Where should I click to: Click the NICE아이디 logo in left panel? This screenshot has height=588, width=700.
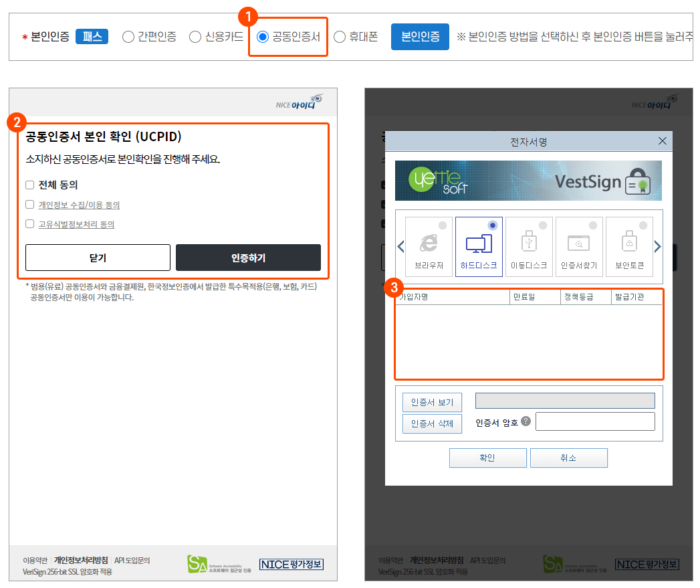299,102
